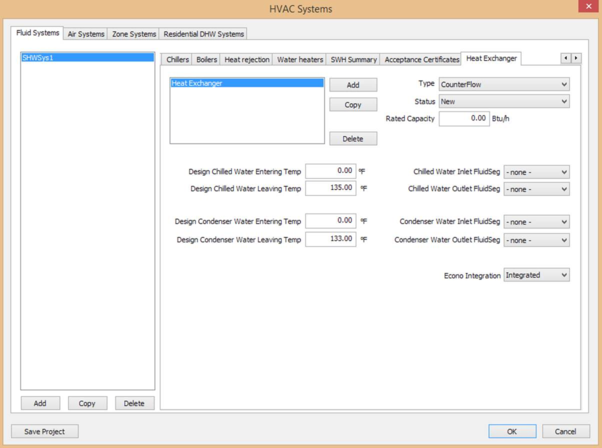Expand Chilled Water Inlet FluidSeg dropdown

tap(536, 173)
